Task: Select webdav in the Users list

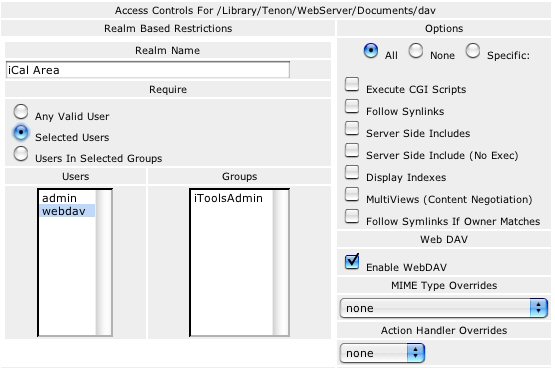Action: (67, 211)
